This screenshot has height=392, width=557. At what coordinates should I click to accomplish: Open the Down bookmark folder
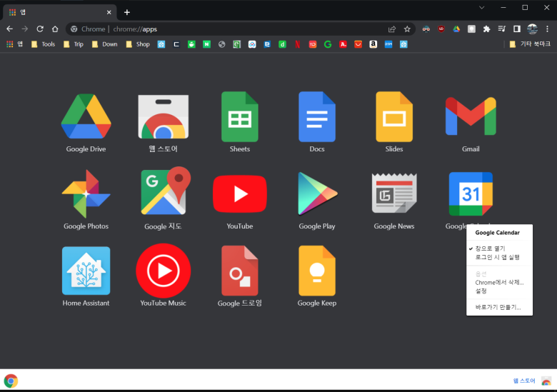click(x=105, y=44)
